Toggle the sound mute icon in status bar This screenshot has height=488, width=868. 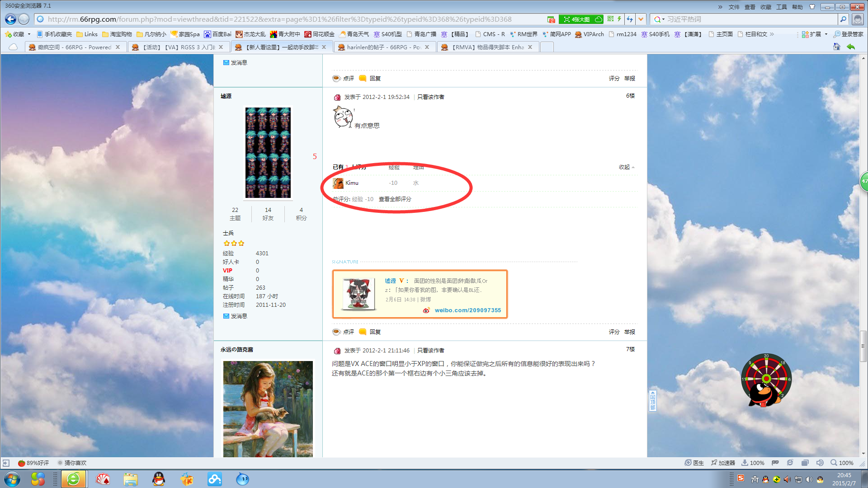pyautogui.click(x=820, y=463)
